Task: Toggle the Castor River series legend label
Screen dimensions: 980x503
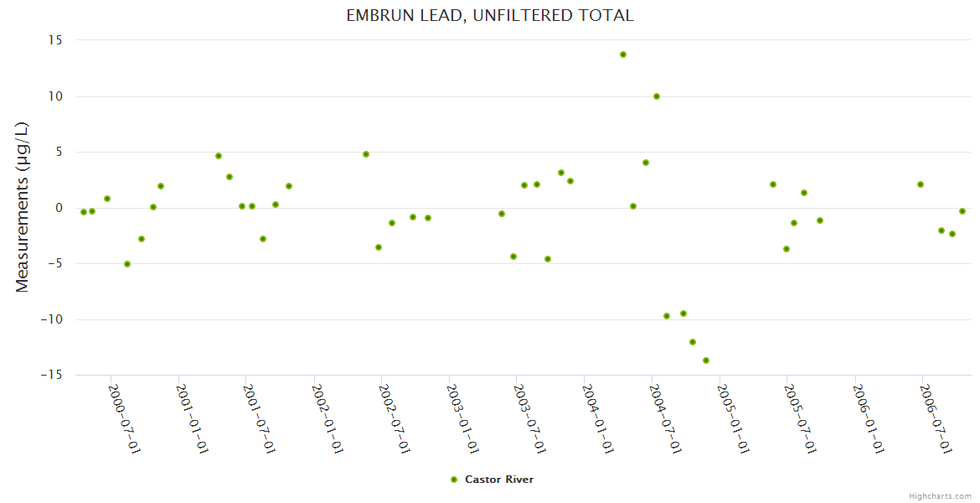Action: (x=498, y=480)
